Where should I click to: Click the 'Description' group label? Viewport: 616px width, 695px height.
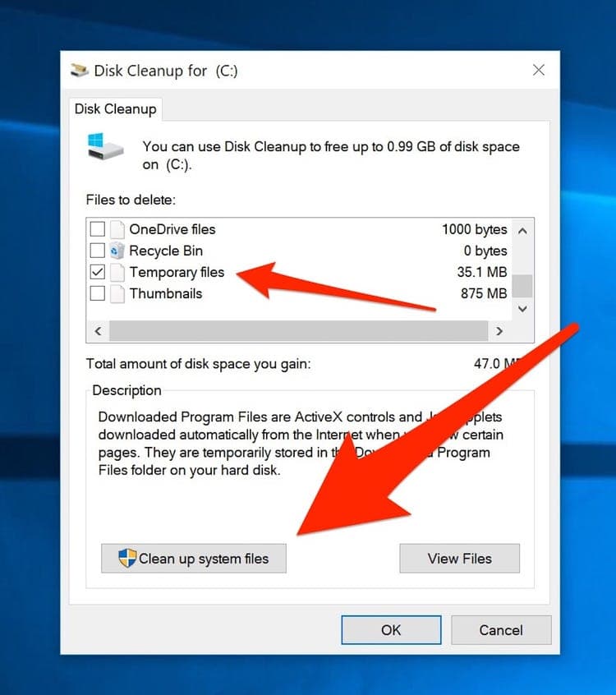pyautogui.click(x=126, y=390)
